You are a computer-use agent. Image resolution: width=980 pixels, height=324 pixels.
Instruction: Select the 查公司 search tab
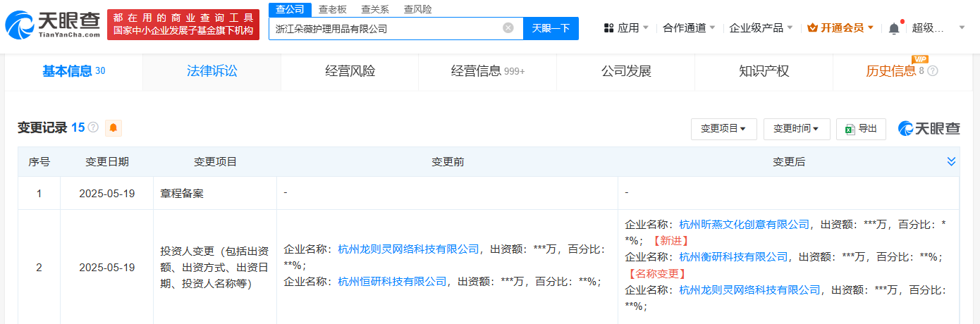(x=290, y=9)
